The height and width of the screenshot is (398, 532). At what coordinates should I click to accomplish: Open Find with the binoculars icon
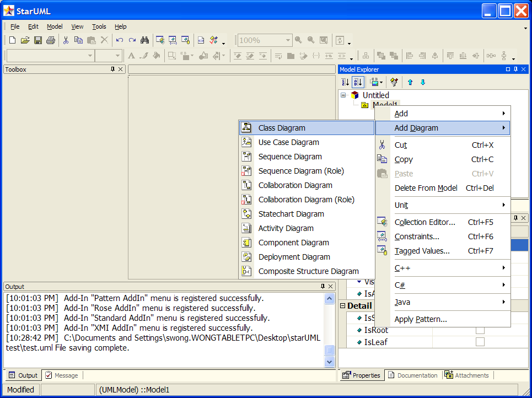[145, 40]
